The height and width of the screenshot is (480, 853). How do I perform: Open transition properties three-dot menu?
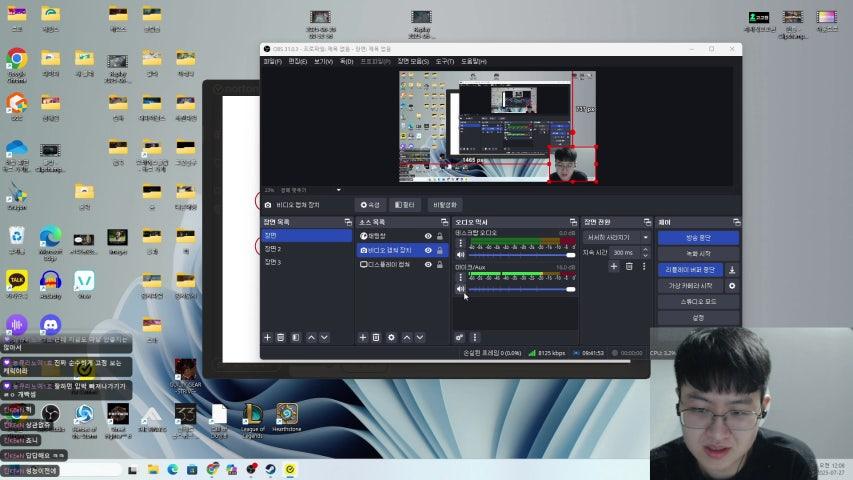(x=644, y=266)
